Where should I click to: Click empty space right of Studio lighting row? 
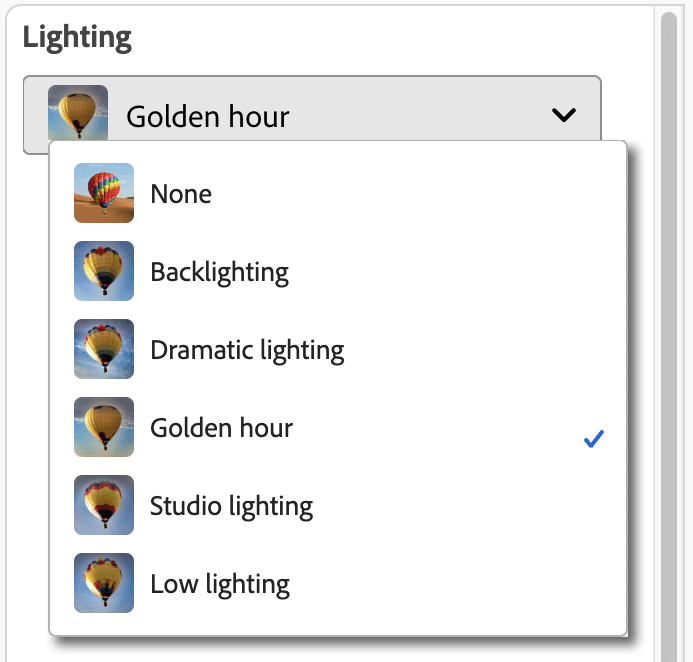pos(470,506)
